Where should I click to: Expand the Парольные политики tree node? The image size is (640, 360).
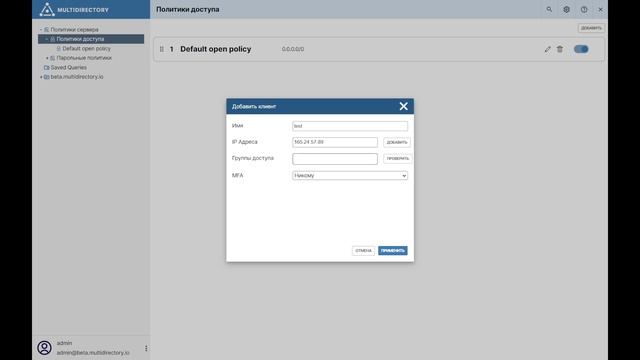coord(47,58)
